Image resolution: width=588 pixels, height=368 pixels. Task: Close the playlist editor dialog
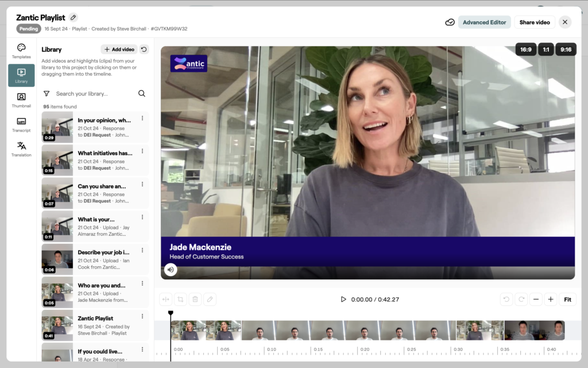click(565, 22)
